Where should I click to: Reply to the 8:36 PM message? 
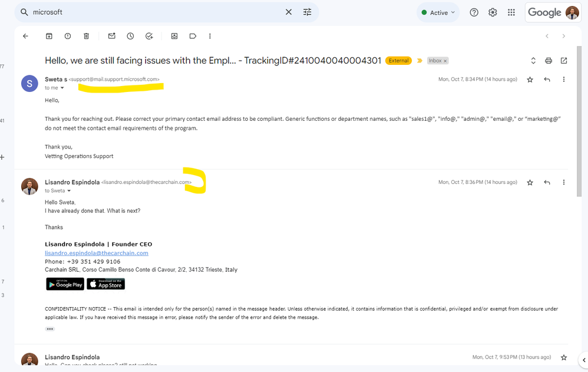click(547, 182)
